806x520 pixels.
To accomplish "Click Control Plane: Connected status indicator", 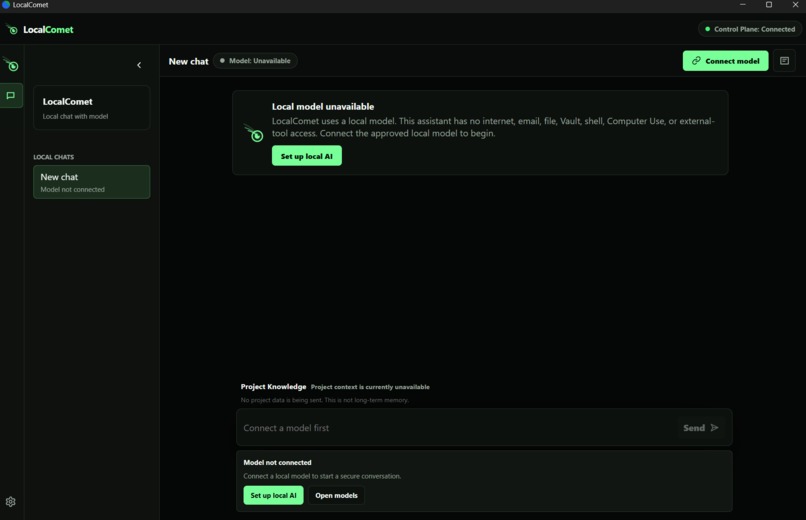I will click(750, 29).
